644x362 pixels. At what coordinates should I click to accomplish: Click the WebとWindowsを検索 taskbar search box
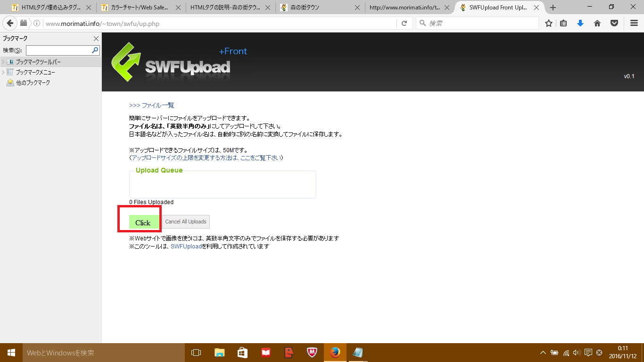104,353
